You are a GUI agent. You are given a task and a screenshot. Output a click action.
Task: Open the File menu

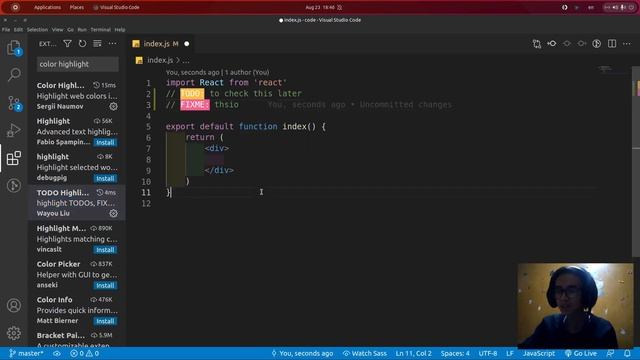pos(6,30)
